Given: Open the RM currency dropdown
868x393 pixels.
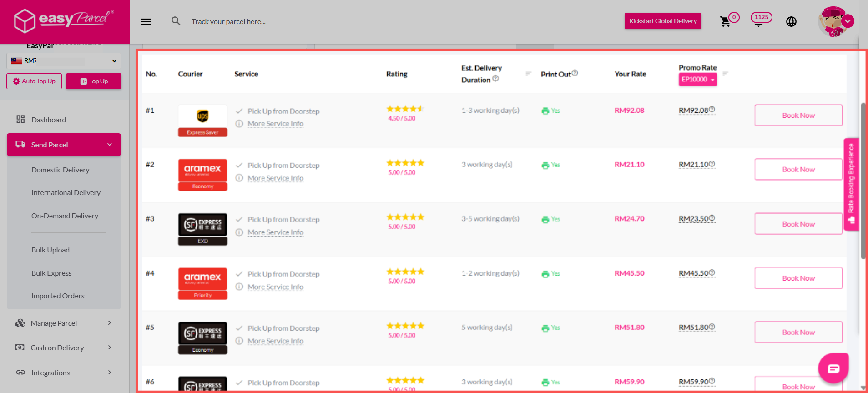Looking at the screenshot, I should [x=64, y=60].
